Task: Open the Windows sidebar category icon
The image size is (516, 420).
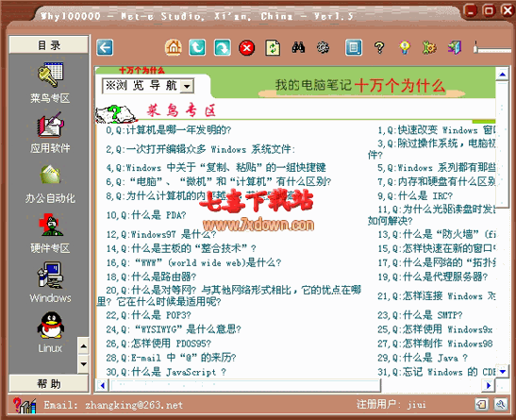Action: pyautogui.click(x=50, y=276)
